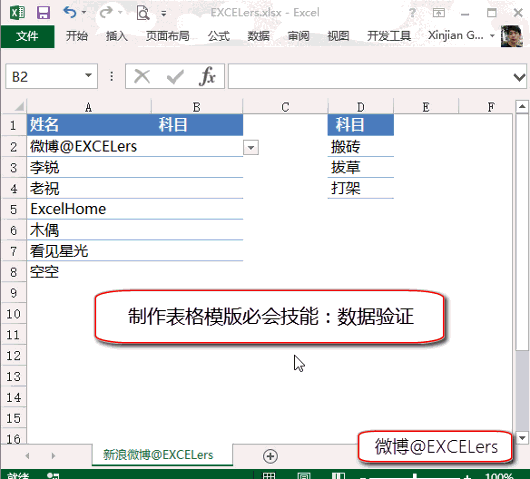Viewport: 530px width, 479px height.
Task: Select cell containing 微博@EXCELers in row 2
Action: tap(89, 146)
